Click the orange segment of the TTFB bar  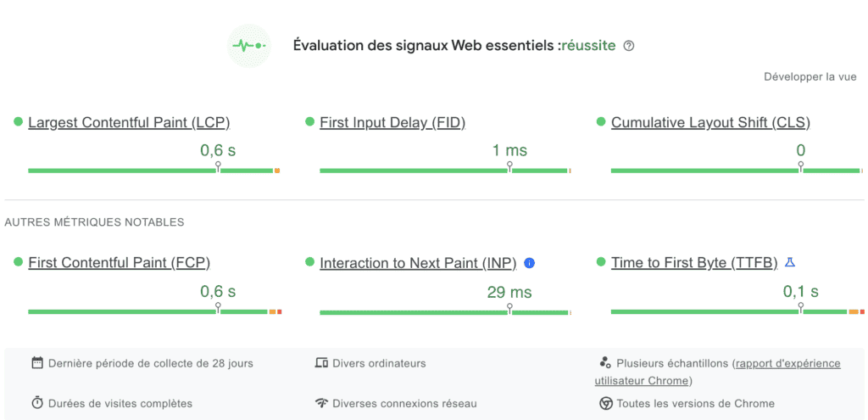coord(854,312)
